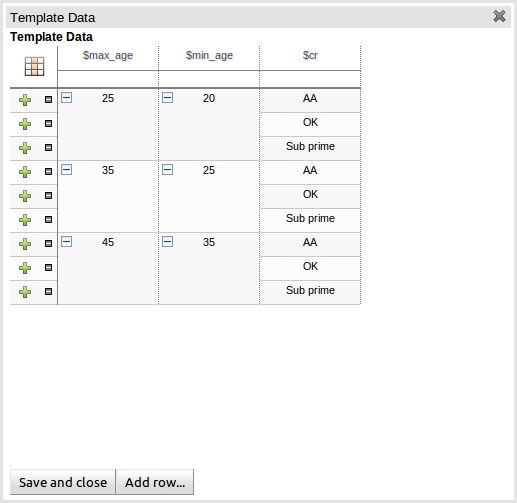Remove the 45/35 OK row via minus icon
Viewport: 517px width, 503px height.
pos(48,268)
